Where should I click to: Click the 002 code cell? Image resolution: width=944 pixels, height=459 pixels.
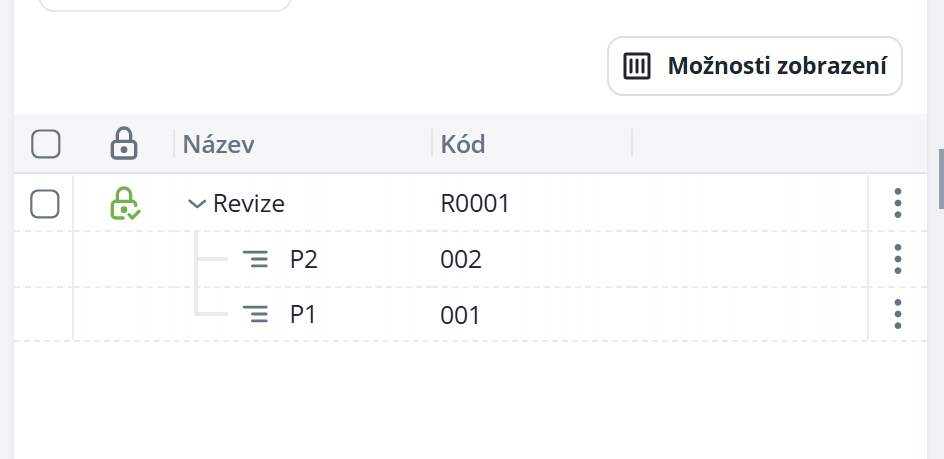point(461,260)
